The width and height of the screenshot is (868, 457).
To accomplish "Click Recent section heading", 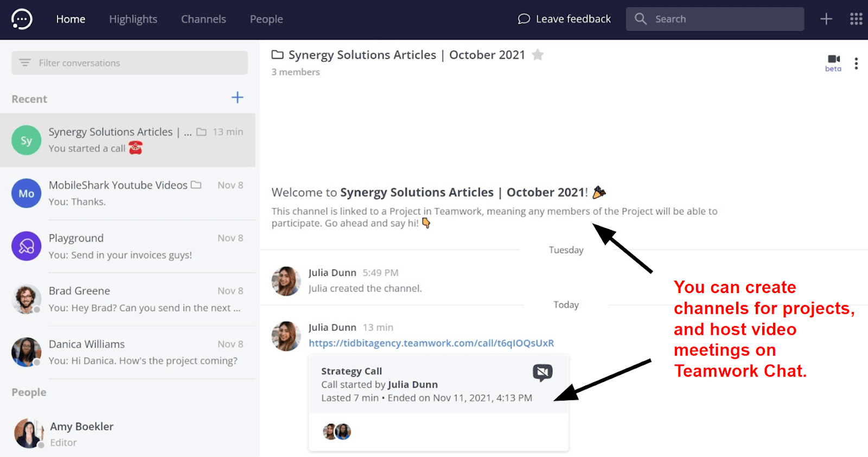I will [x=29, y=99].
